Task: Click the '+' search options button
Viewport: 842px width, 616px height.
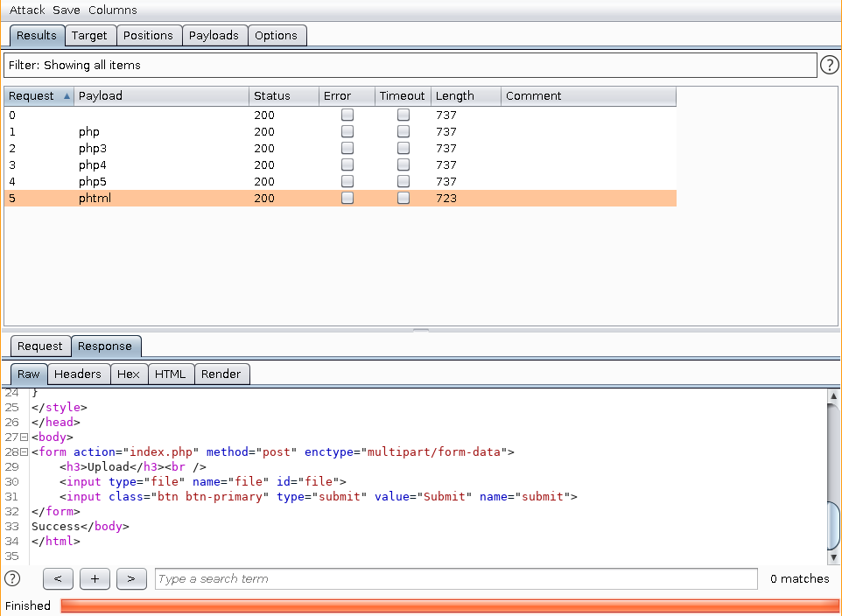Action: [95, 578]
